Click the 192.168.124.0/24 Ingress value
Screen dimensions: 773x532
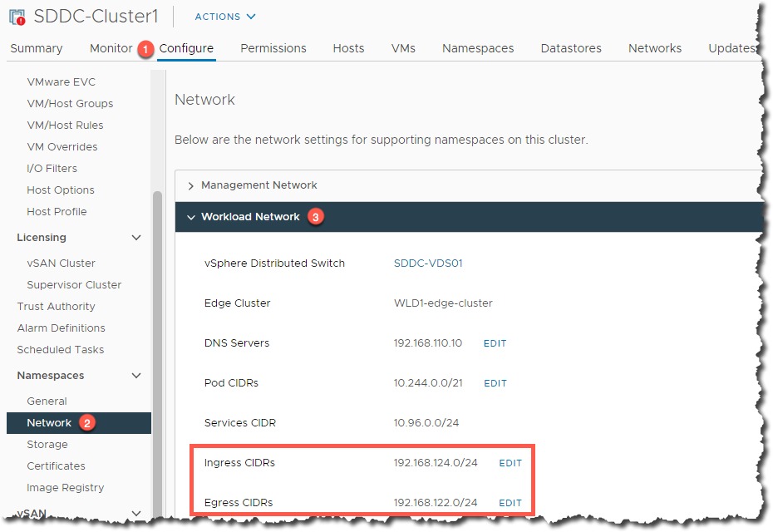(x=436, y=463)
